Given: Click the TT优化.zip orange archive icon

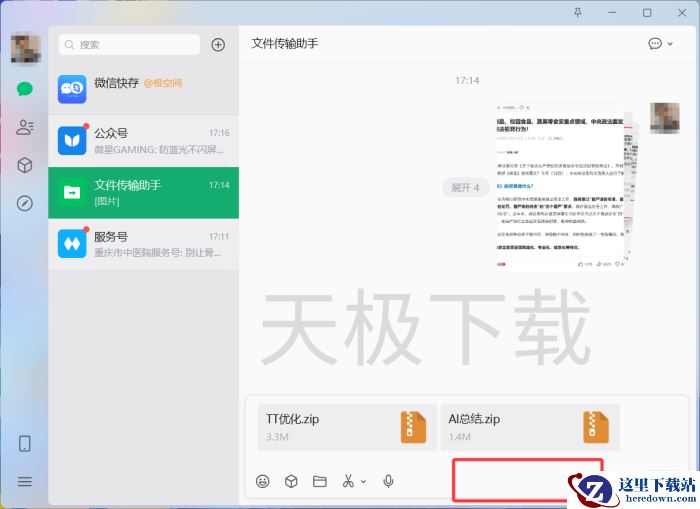Looking at the screenshot, I should [413, 427].
